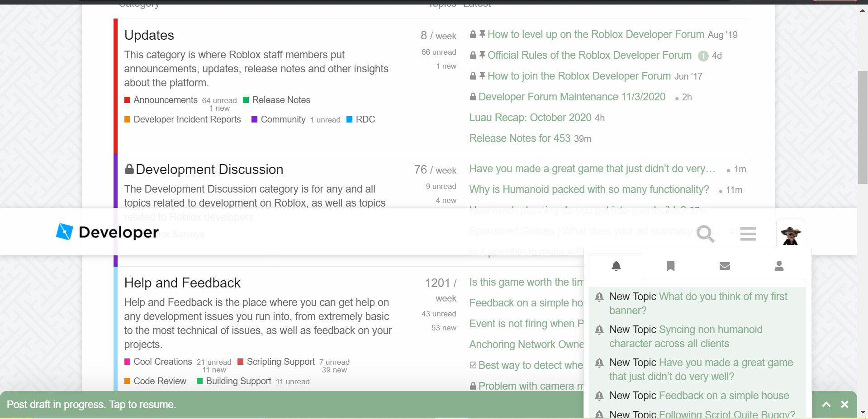Open notification 'Syncing non humanoid character across all clients'
The width and height of the screenshot is (868, 419).
[686, 336]
